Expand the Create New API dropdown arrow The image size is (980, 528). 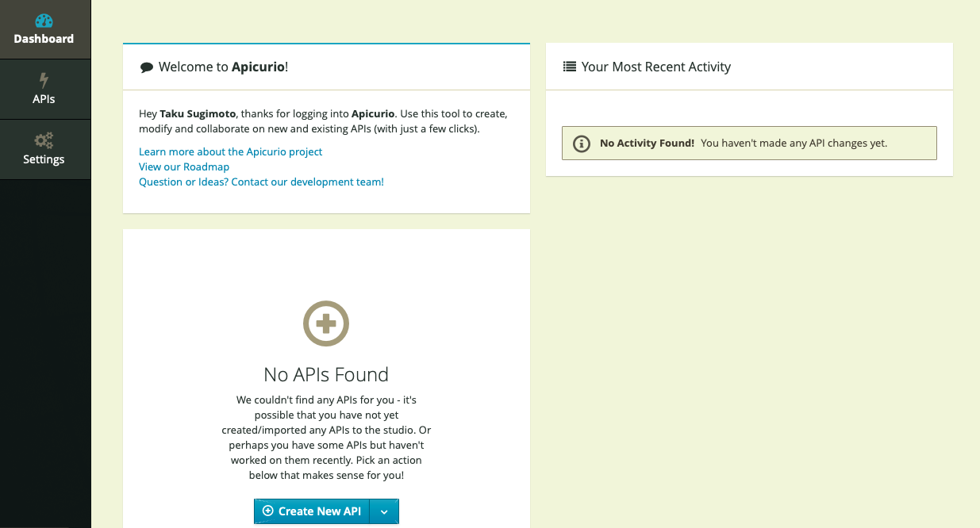coord(384,511)
